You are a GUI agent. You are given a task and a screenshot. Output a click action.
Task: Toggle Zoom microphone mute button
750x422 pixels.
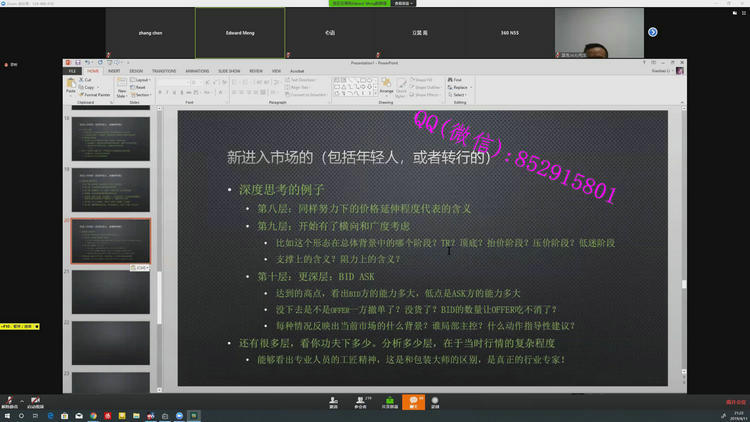click(10, 401)
